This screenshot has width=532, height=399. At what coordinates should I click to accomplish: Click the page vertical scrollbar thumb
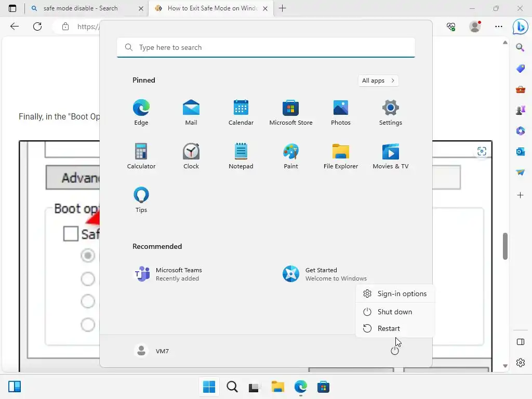[x=505, y=246]
